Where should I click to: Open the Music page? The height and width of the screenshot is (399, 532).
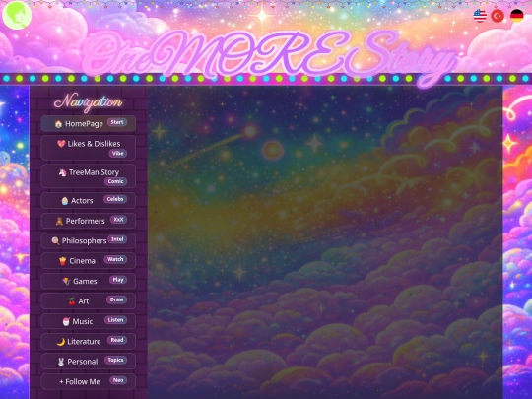pyautogui.click(x=89, y=321)
